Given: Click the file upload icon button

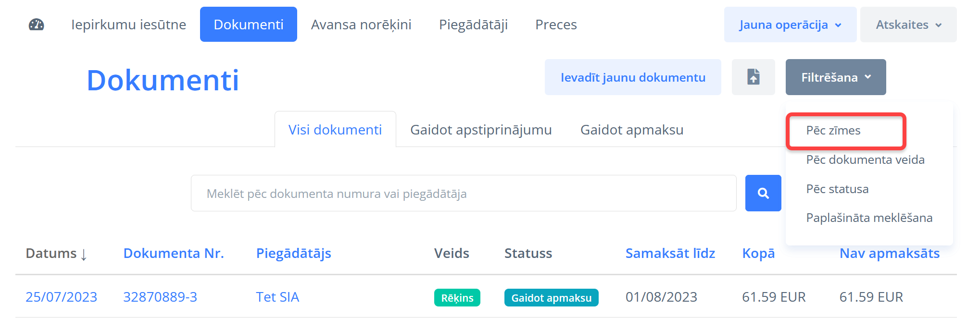Looking at the screenshot, I should (753, 77).
